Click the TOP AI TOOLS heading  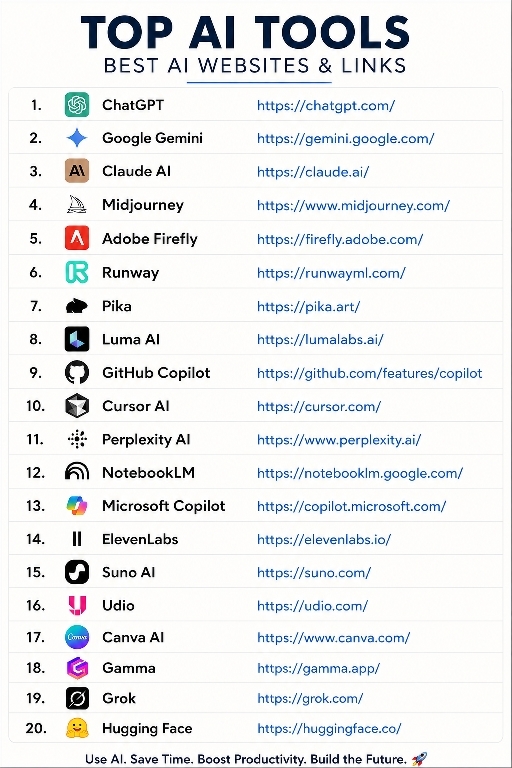click(x=245, y=32)
